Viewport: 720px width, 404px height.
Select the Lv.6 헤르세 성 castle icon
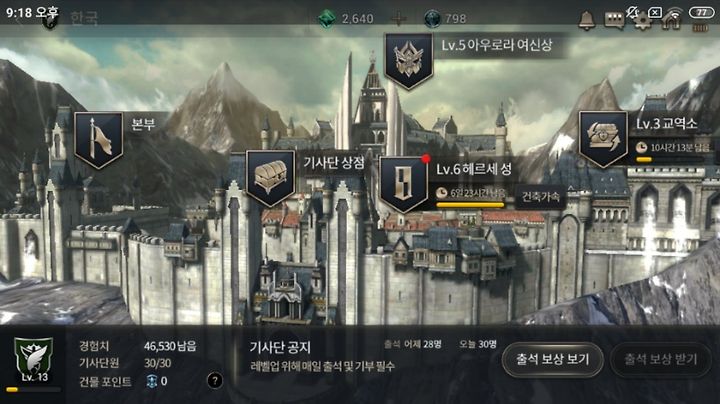click(x=404, y=184)
